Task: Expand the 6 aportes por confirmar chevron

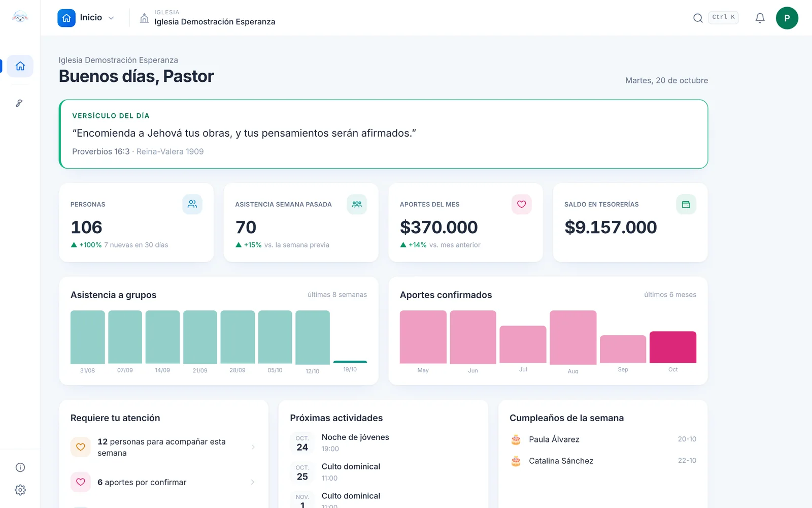Action: [x=253, y=482]
